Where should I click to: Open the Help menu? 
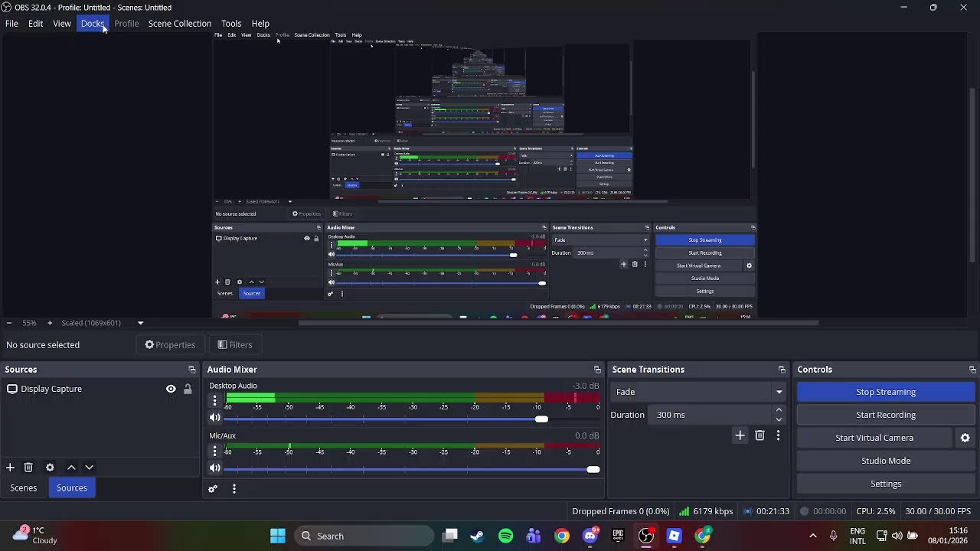(x=260, y=24)
